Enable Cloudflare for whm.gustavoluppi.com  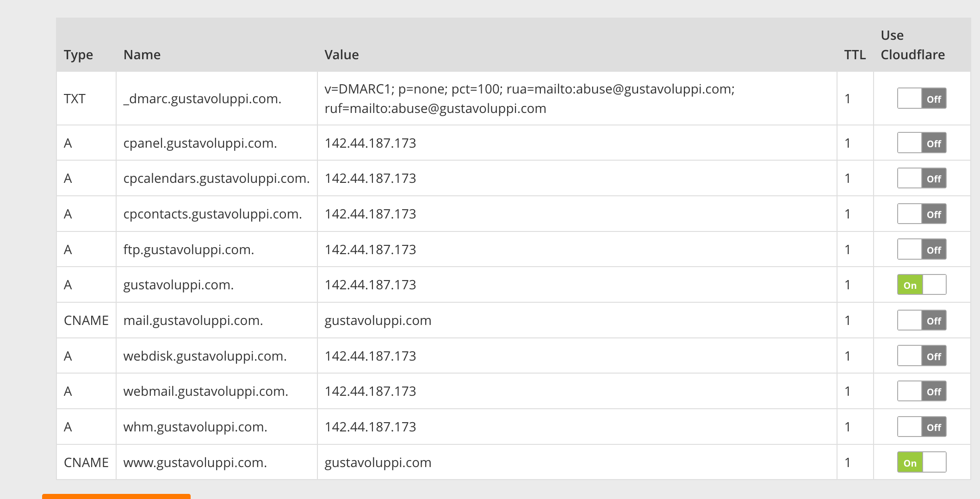tap(921, 427)
